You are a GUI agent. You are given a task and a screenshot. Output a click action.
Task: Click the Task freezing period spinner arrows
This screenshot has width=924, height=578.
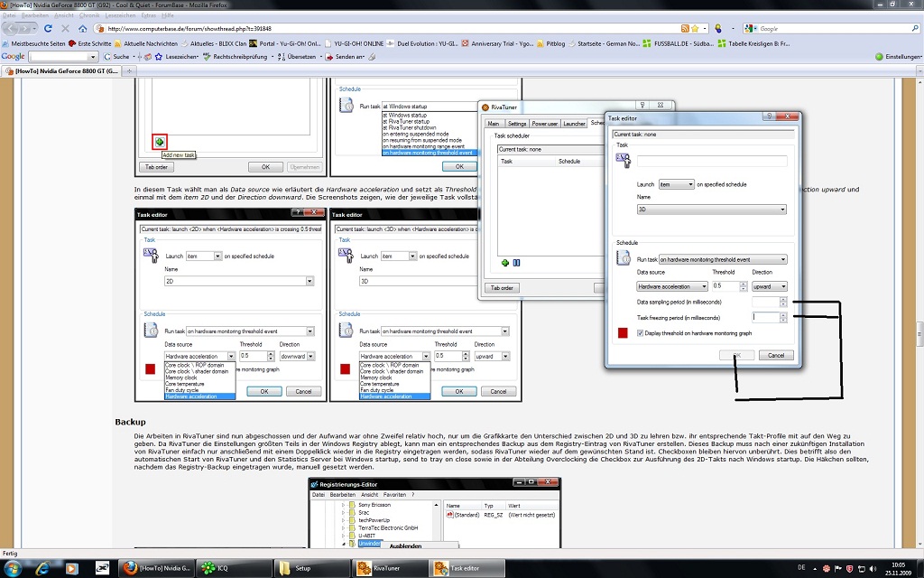(x=783, y=318)
